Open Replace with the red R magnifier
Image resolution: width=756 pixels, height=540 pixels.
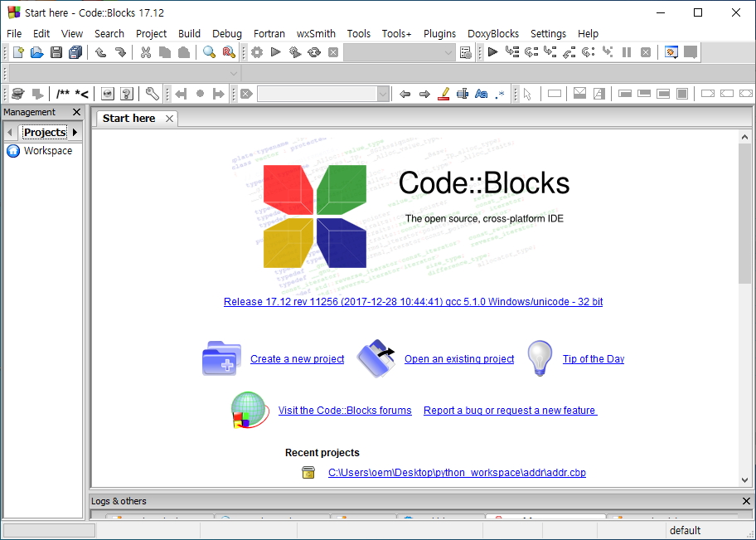[229, 52]
